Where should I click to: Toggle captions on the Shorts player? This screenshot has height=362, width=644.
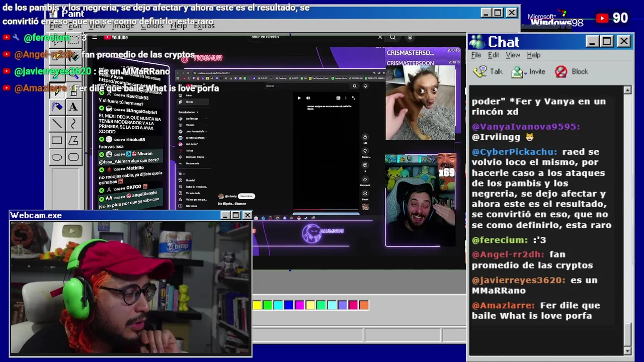(338, 98)
